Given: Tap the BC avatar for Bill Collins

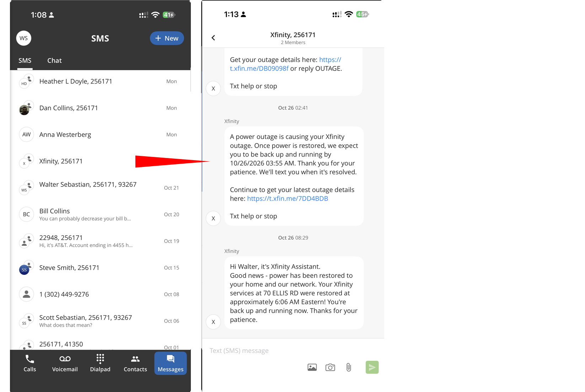Looking at the screenshot, I should (x=26, y=214).
